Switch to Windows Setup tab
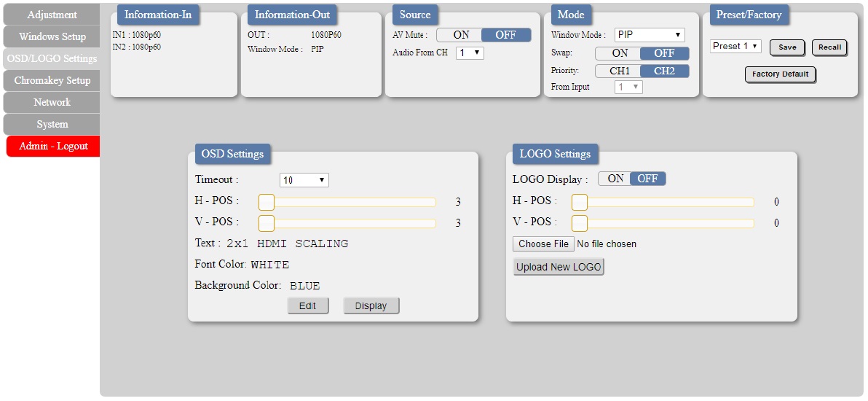868x401 pixels. [x=52, y=36]
